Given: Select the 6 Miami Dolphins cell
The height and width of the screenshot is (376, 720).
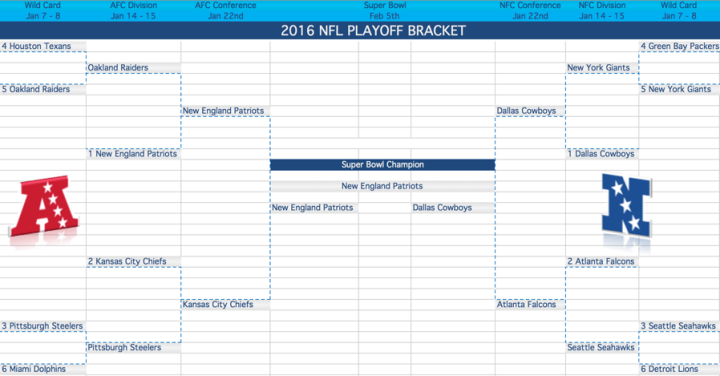Looking at the screenshot, I should (x=43, y=369).
